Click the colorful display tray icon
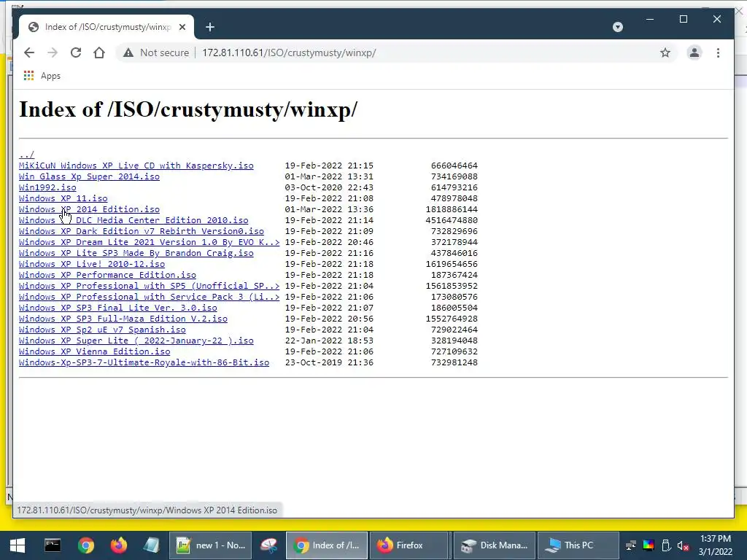Screen dimensions: 747x560 click(x=649, y=545)
